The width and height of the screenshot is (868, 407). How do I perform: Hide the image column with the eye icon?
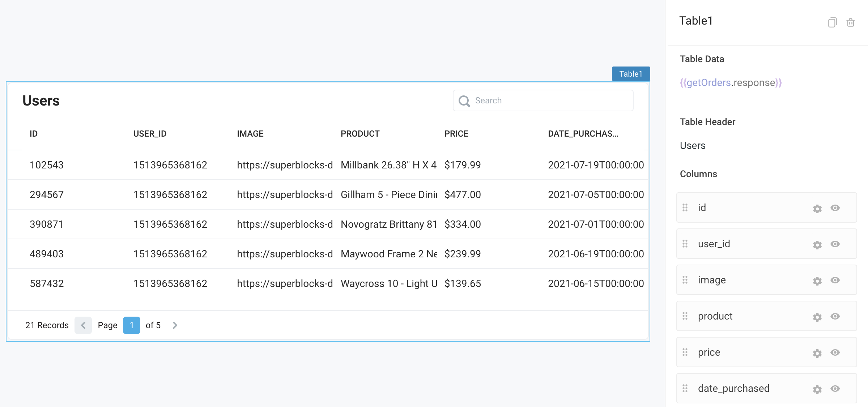coord(835,281)
